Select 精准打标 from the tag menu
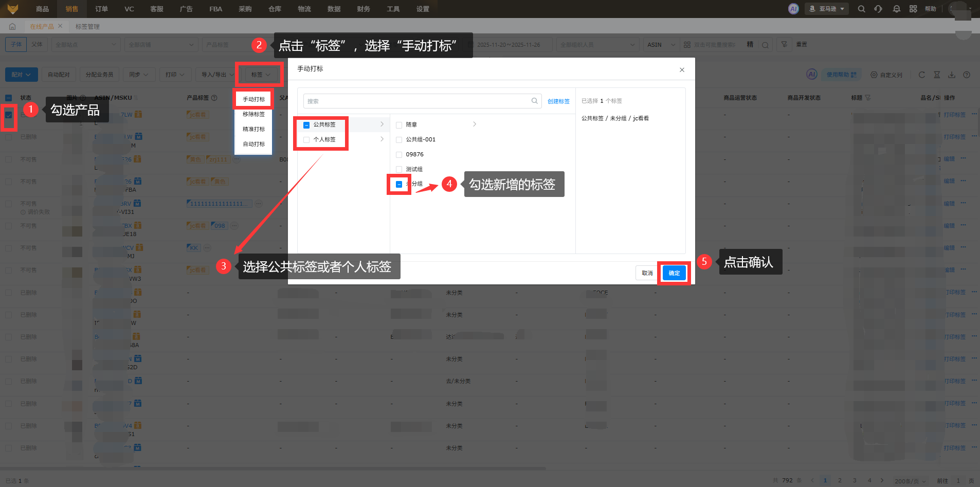 (253, 129)
